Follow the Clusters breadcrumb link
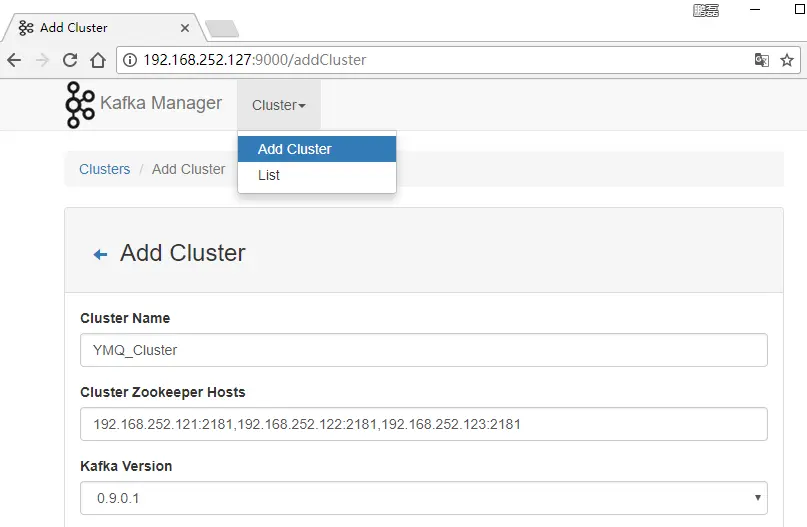This screenshot has width=807, height=527. [x=104, y=169]
